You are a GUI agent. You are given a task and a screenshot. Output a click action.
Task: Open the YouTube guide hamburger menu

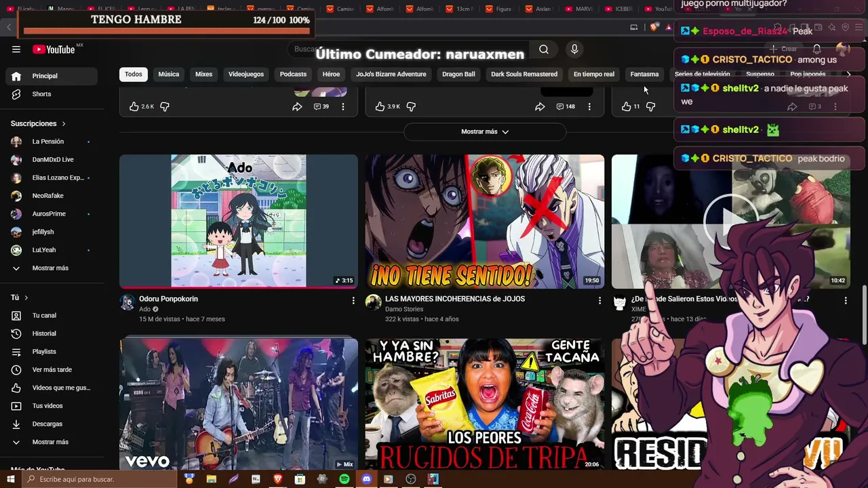click(x=16, y=49)
